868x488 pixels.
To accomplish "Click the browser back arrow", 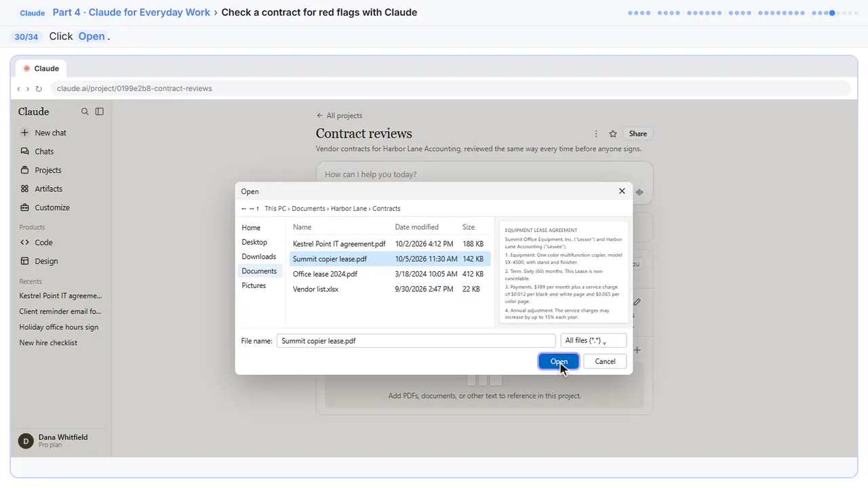I will [19, 89].
